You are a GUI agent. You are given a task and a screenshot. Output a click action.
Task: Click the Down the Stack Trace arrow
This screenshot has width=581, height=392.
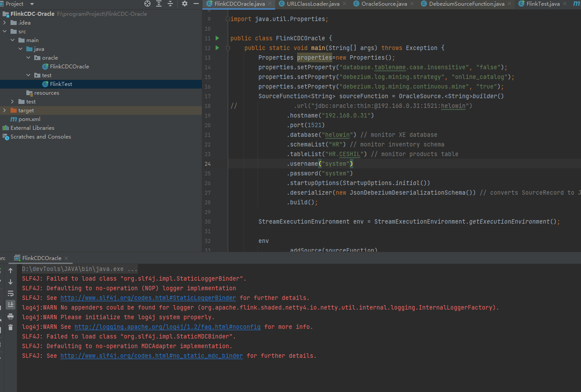coord(11,282)
